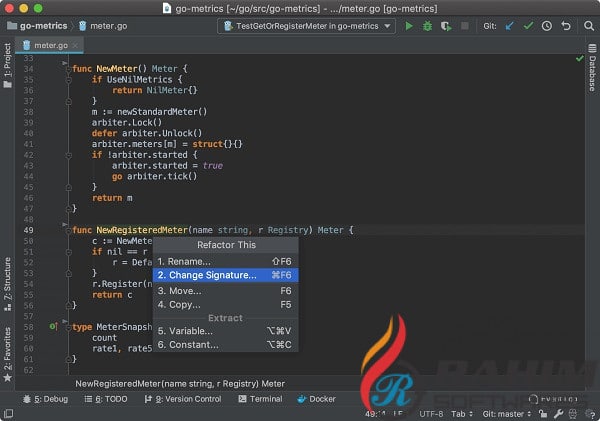Click implementation gutter icon beside MeterSnapshot
Image resolution: width=600 pixels, height=421 pixels.
53,326
